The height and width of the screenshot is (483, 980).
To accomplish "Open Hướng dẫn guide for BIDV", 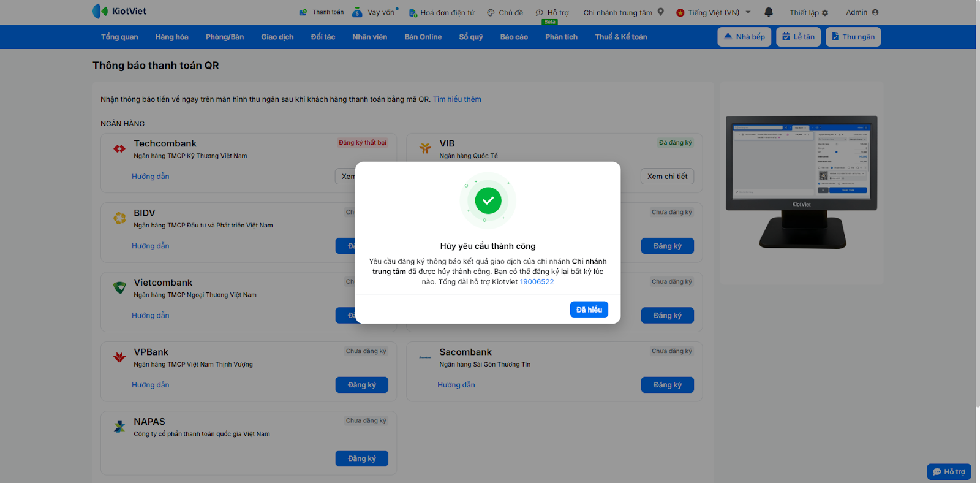I will (151, 246).
